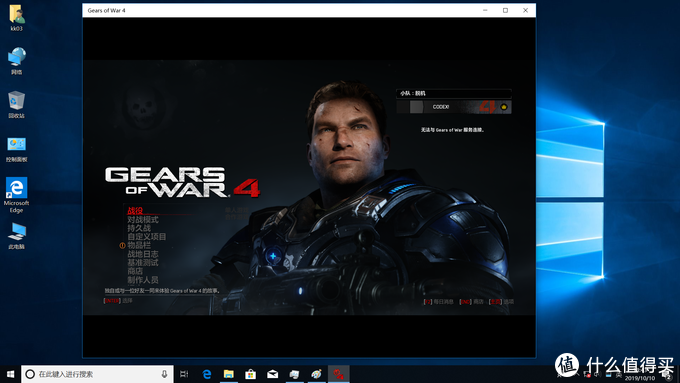Open F2 每日消息 daily message
Viewport: 680px width, 383px height.
coord(438,301)
